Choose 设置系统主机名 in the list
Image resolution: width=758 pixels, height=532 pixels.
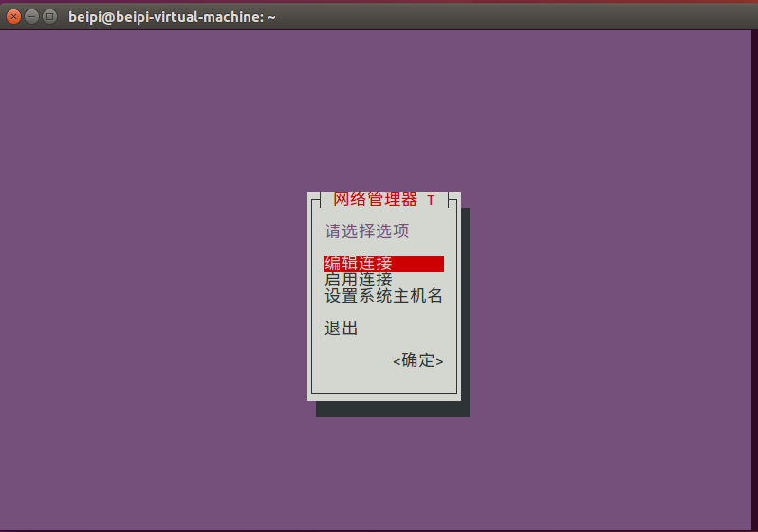pos(384,296)
